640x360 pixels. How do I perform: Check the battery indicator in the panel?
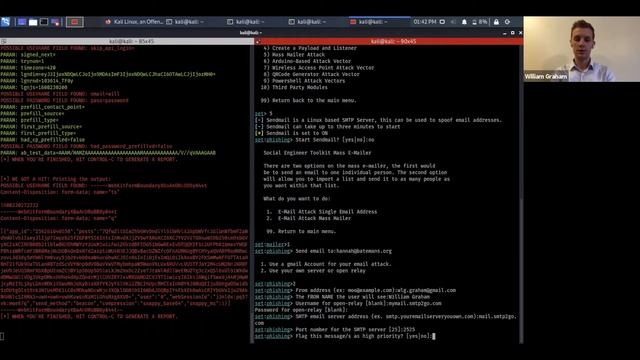point(480,22)
